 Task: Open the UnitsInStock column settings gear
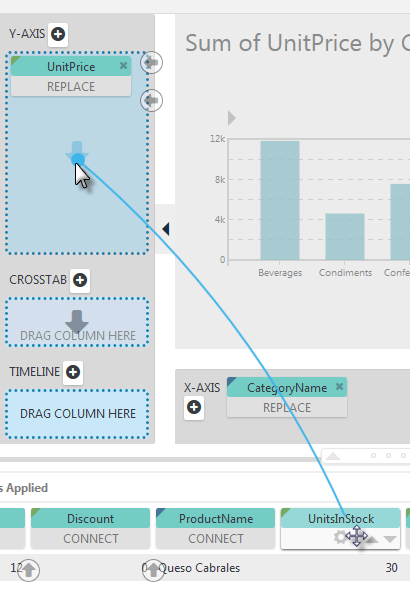click(340, 537)
